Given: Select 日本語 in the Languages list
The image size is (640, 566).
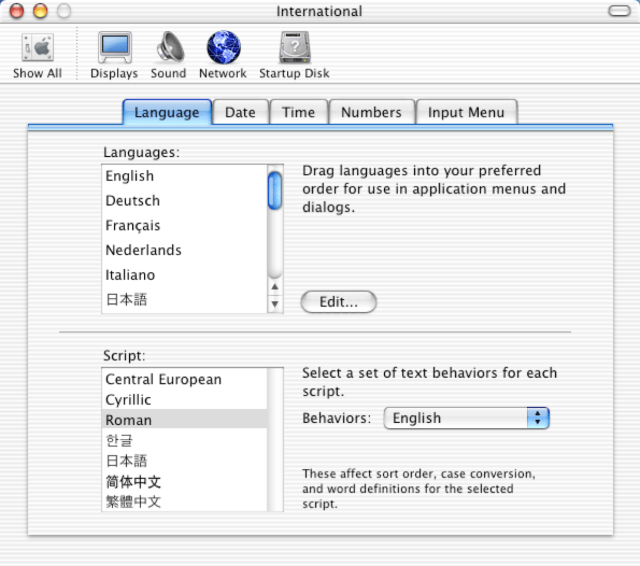Looking at the screenshot, I should (184, 300).
